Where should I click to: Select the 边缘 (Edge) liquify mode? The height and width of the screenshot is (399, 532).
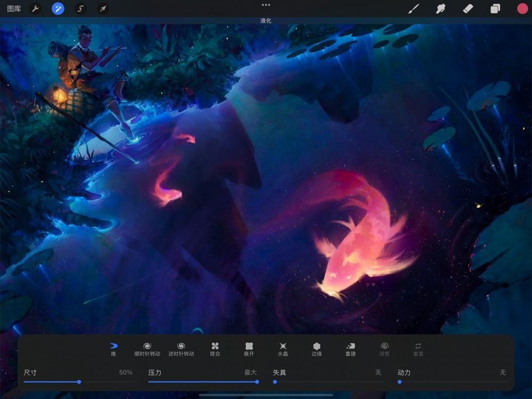[x=317, y=347]
